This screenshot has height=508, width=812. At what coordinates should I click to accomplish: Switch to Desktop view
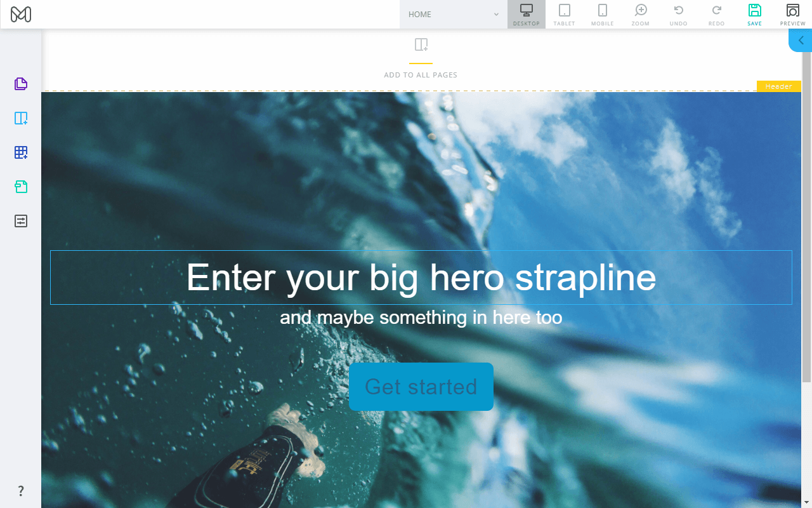[x=527, y=15]
